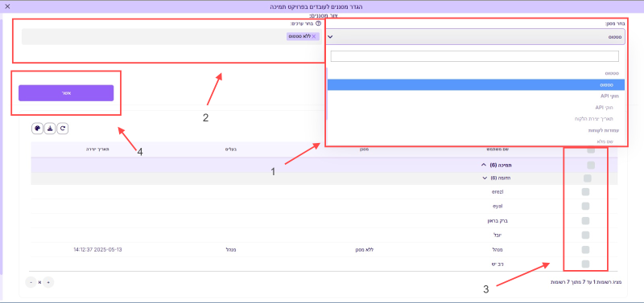The width and height of the screenshot is (644, 303).
Task: Toggle checkbox for the הדגמה (6) group
Action: point(588,178)
